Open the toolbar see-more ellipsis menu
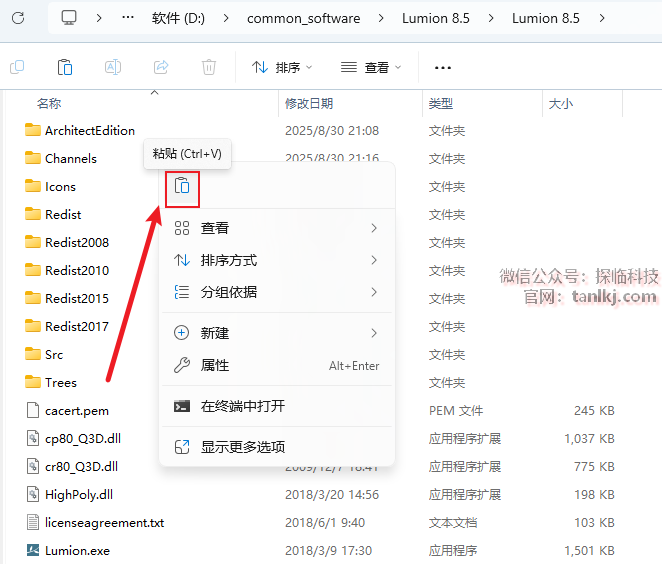Image resolution: width=662 pixels, height=565 pixels. pyautogui.click(x=443, y=68)
